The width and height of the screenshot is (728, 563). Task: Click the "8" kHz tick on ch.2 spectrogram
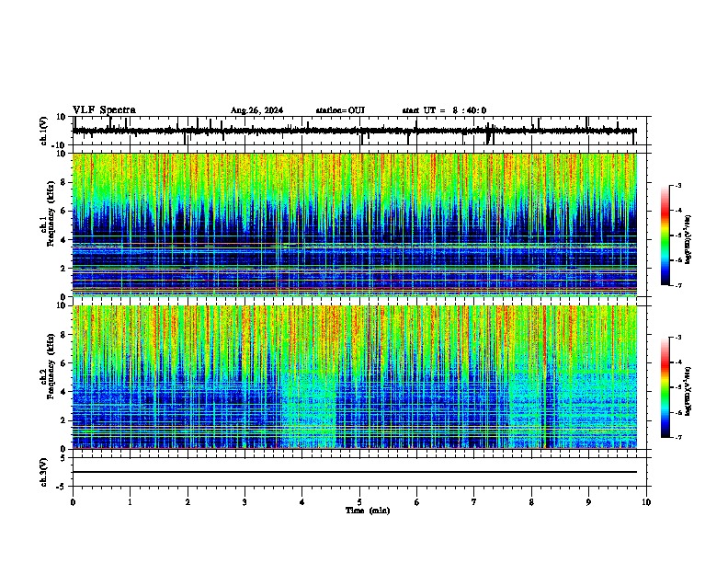pyautogui.click(x=63, y=335)
